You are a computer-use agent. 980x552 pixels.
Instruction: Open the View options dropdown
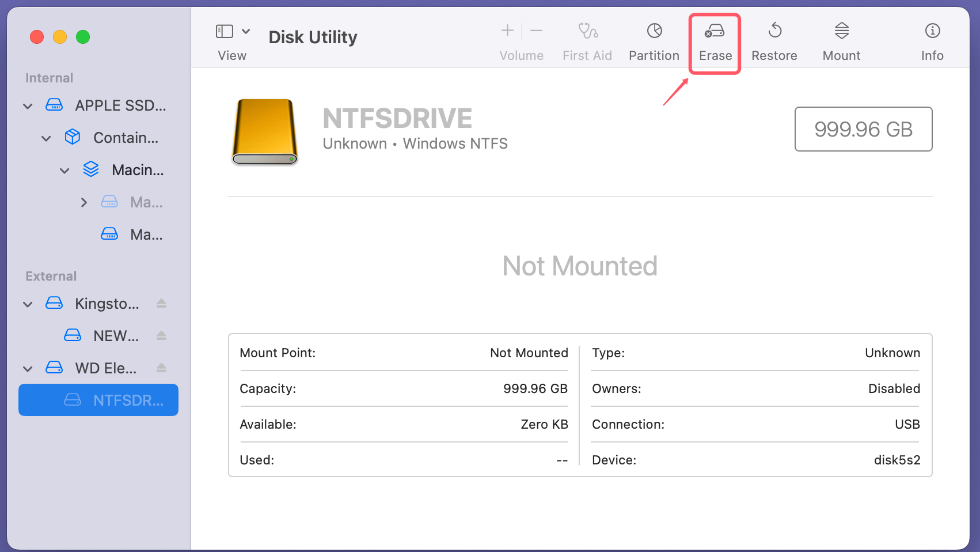(246, 31)
